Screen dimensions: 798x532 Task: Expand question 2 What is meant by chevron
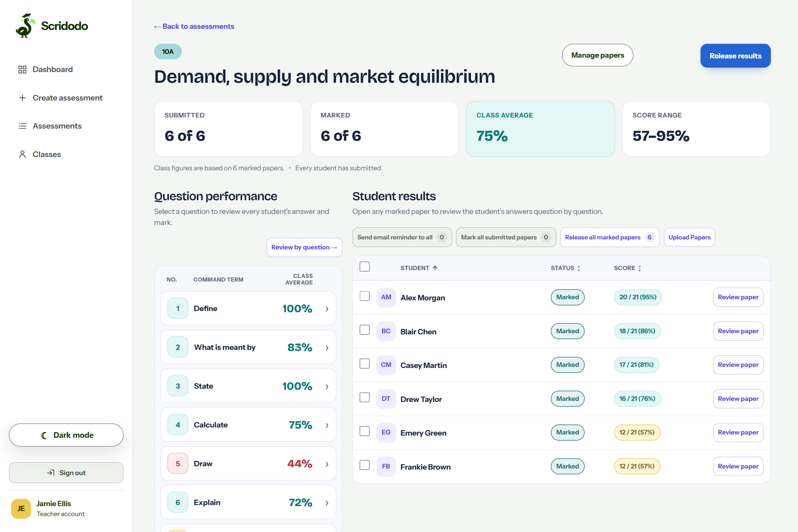(327, 348)
